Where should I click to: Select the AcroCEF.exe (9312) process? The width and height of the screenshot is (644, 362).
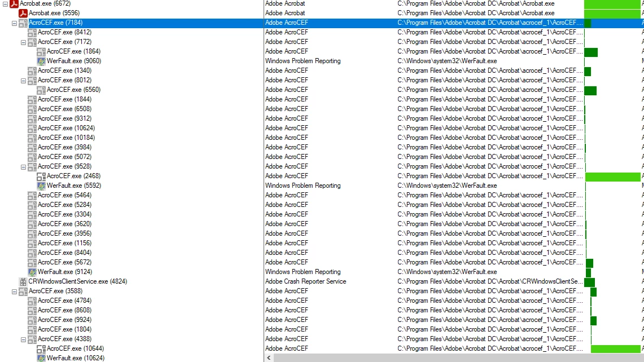click(x=64, y=118)
